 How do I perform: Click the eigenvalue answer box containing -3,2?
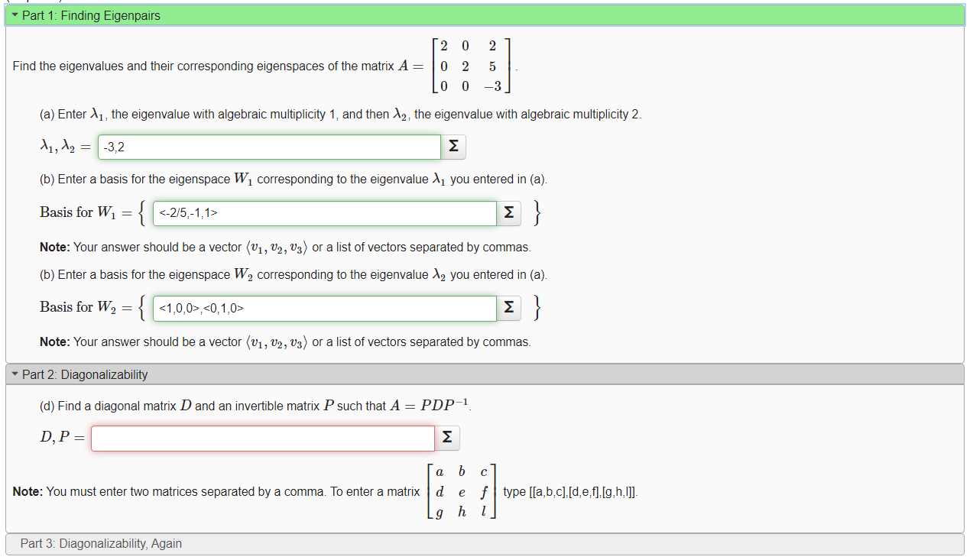coord(269,147)
